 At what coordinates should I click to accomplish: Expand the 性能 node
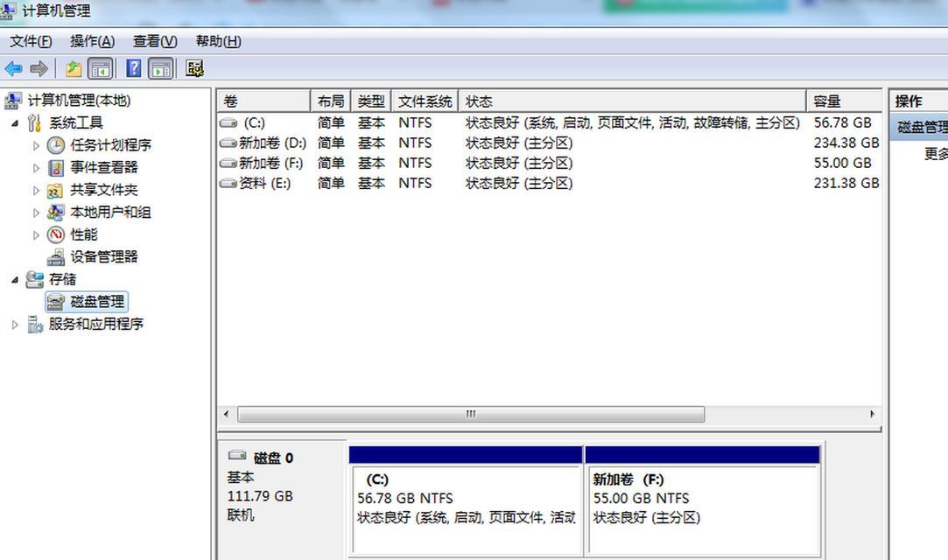tap(36, 235)
